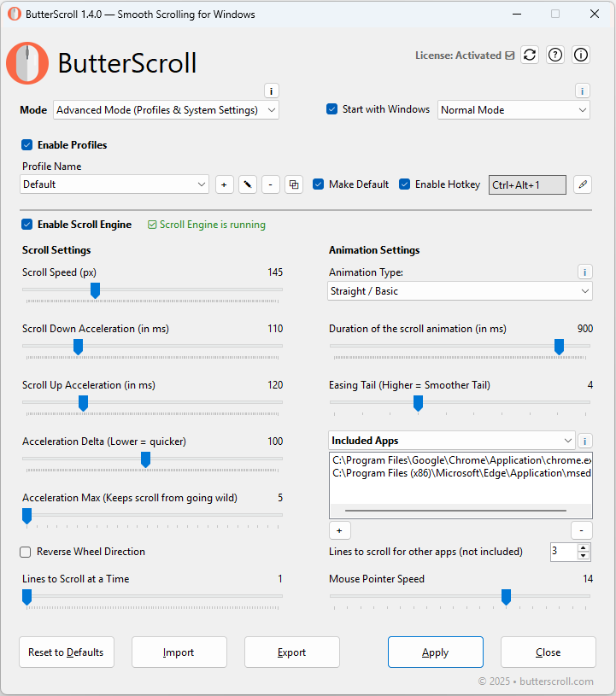616x696 pixels.
Task: Show the Mode info tooltip icon
Action: (271, 90)
